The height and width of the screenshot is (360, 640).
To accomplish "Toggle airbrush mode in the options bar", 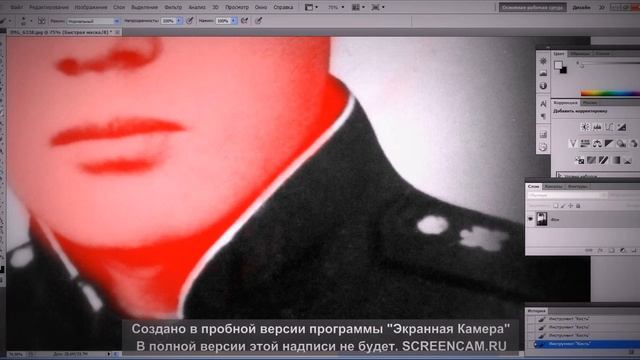I will coord(244,20).
